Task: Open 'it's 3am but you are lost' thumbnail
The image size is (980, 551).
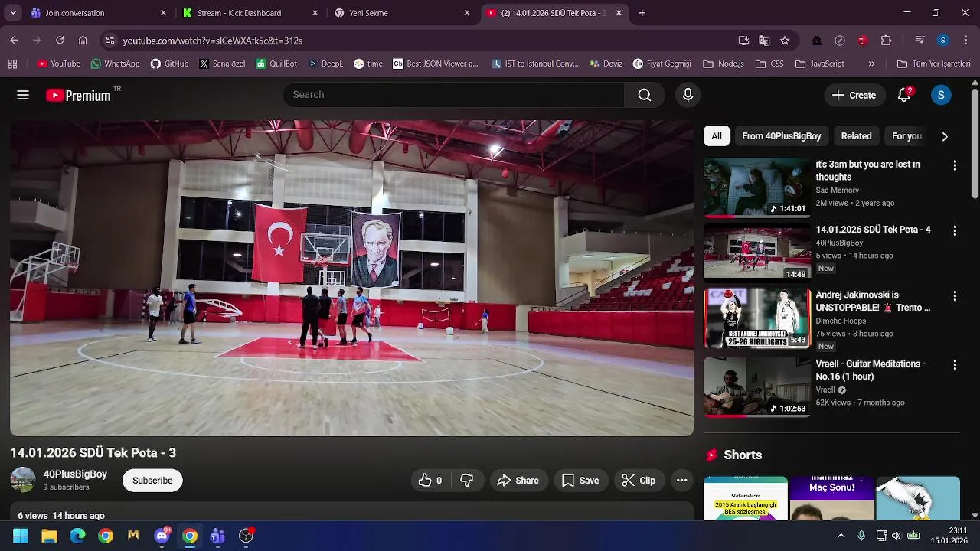Action: [756, 187]
